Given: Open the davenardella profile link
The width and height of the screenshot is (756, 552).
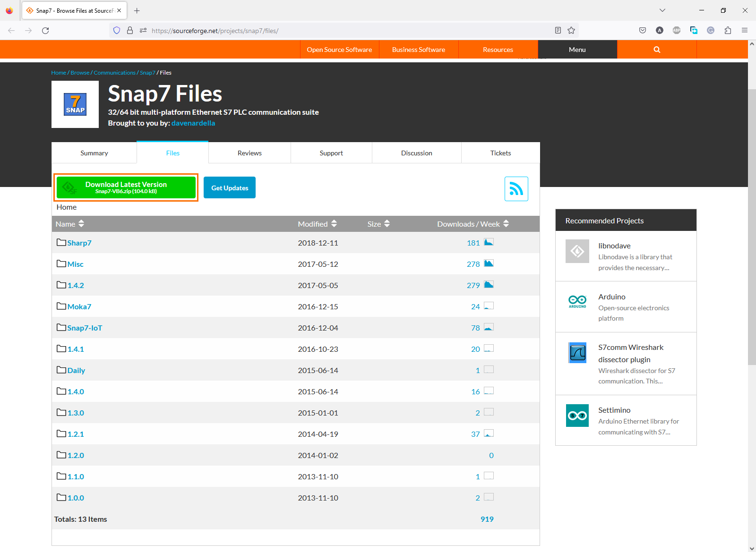Looking at the screenshot, I should [193, 123].
